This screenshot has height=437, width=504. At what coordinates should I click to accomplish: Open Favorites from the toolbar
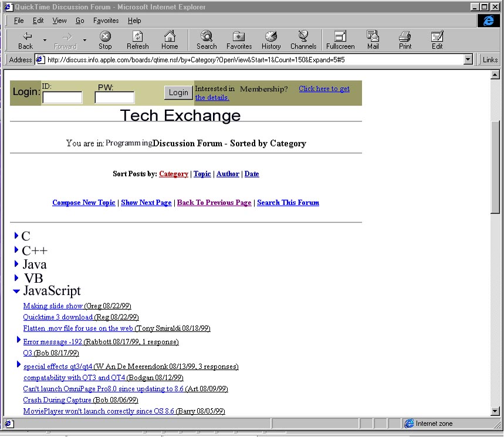pos(239,37)
